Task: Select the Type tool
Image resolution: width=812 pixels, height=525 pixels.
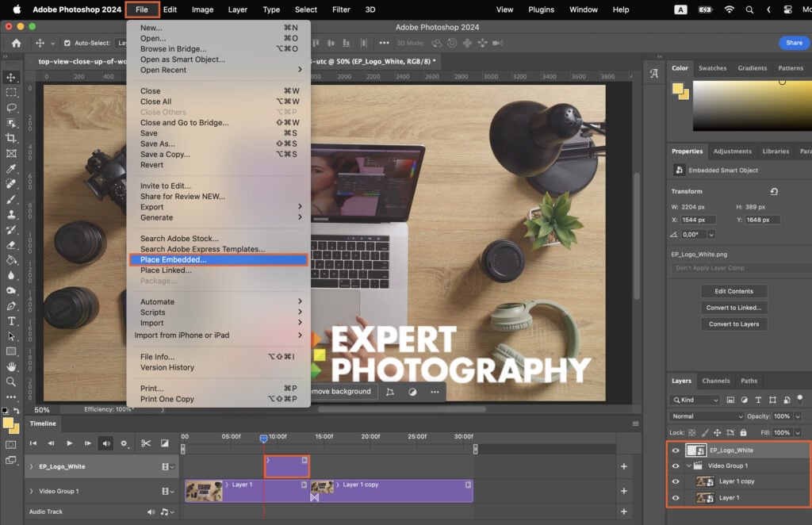Action: click(x=11, y=322)
